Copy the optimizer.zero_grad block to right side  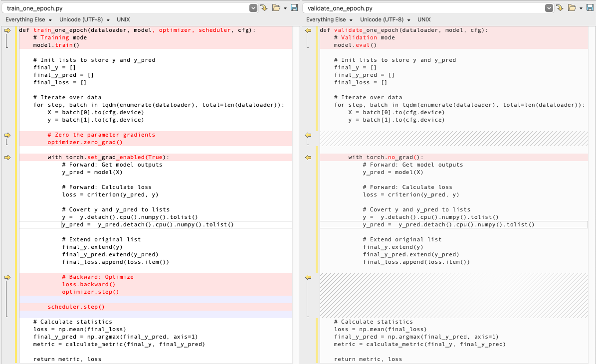(7, 135)
